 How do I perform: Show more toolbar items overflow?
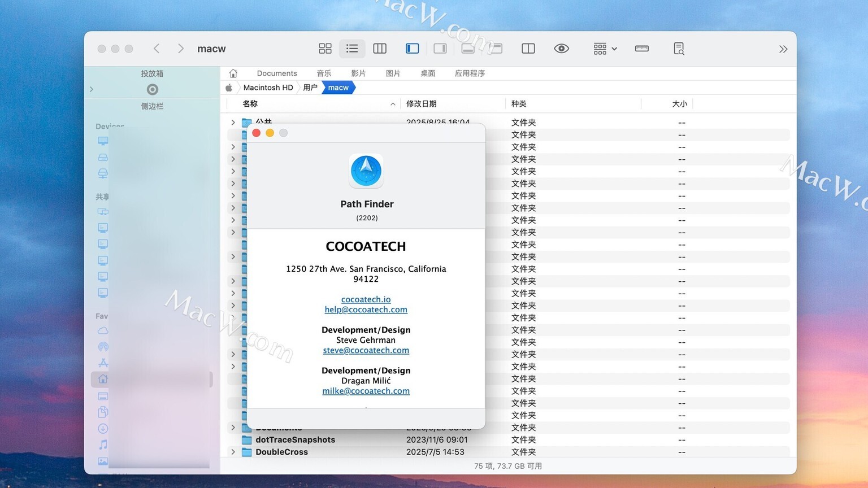click(x=783, y=49)
